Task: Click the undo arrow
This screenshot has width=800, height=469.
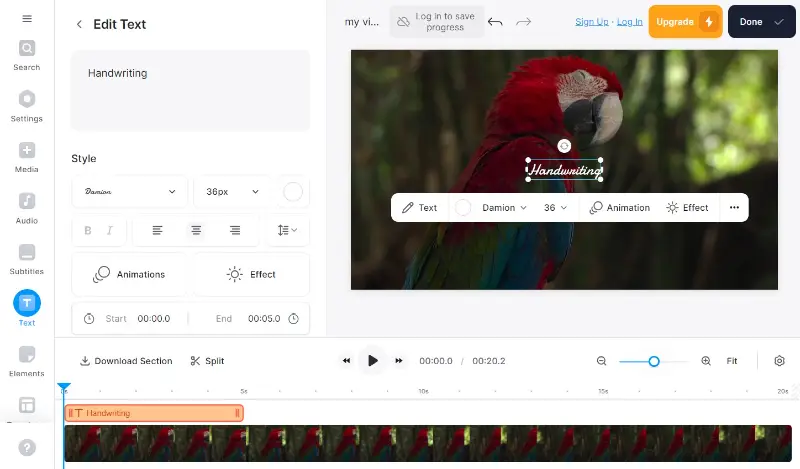Action: tap(495, 22)
